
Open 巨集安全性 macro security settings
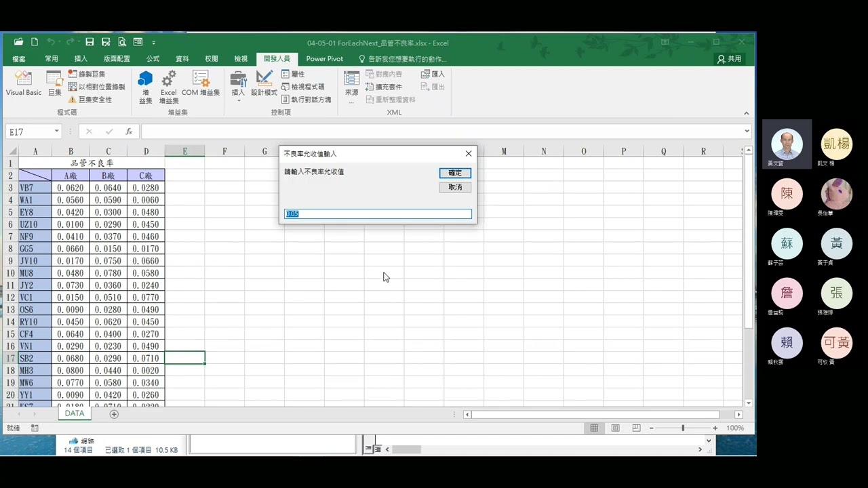tap(90, 100)
